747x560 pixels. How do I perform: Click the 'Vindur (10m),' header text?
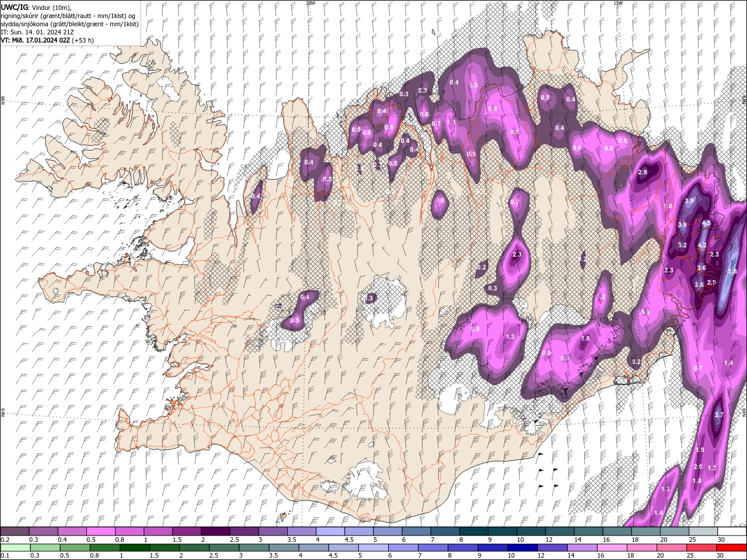click(51, 7)
